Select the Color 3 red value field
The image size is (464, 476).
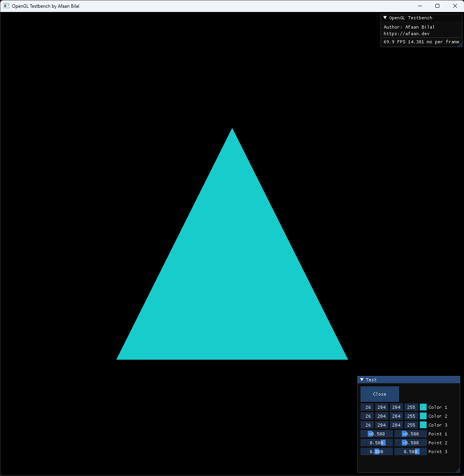(367, 425)
